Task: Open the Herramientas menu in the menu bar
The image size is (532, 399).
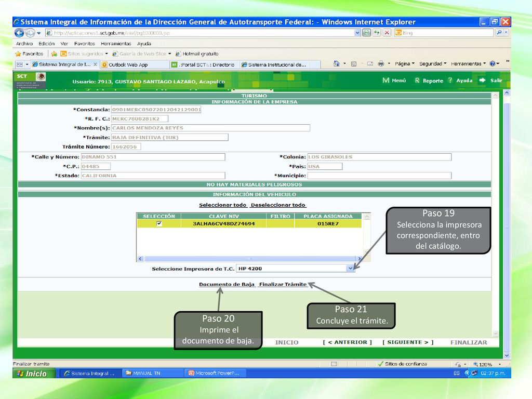Action: click(x=116, y=44)
